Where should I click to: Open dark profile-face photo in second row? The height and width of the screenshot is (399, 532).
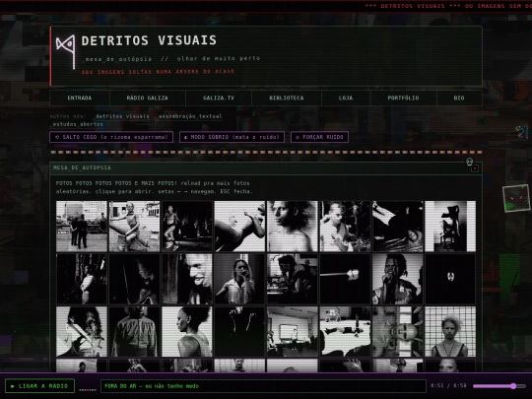pyautogui.click(x=134, y=279)
